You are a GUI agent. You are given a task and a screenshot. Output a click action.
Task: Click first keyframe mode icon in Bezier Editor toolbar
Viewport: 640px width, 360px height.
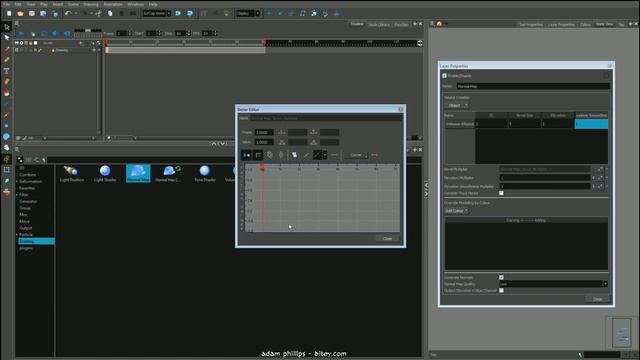(247, 155)
